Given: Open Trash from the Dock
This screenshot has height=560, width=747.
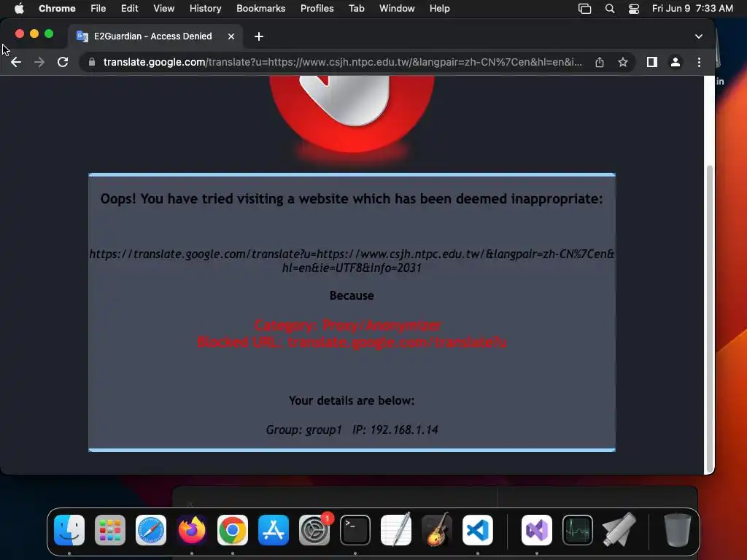Looking at the screenshot, I should point(678,530).
